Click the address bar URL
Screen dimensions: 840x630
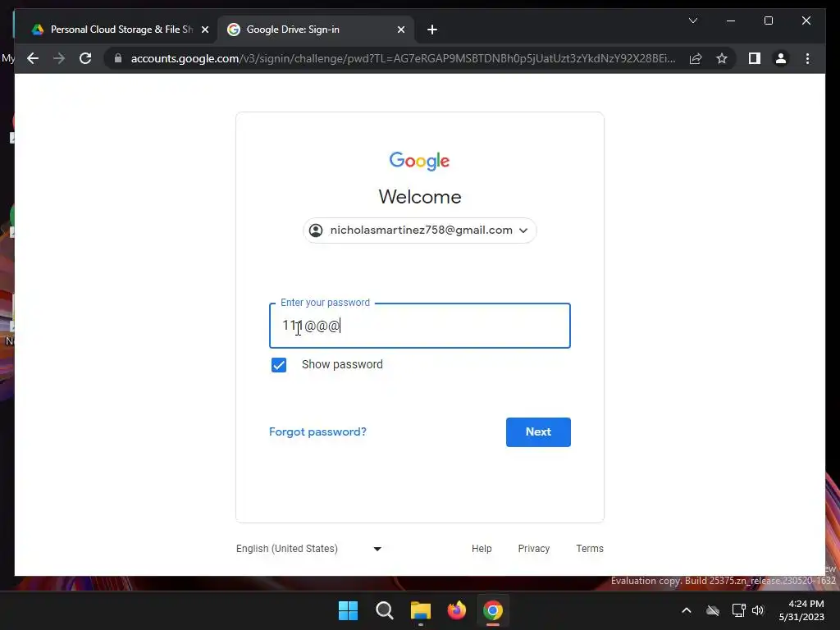point(403,58)
